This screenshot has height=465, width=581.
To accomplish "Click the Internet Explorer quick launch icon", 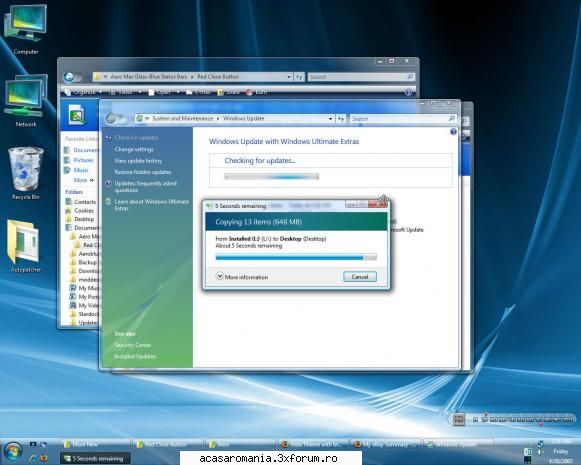I will 33,458.
